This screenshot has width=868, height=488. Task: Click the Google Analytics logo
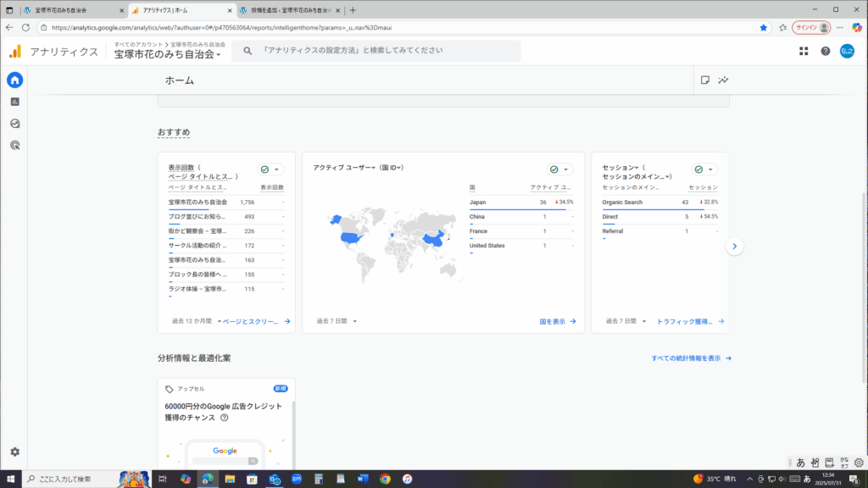coord(15,52)
